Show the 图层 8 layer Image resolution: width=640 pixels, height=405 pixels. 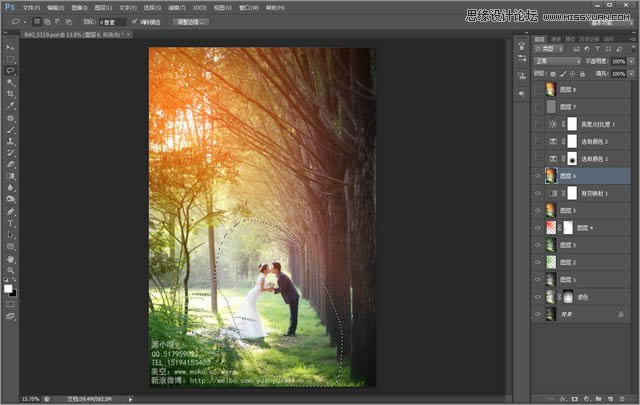538,89
